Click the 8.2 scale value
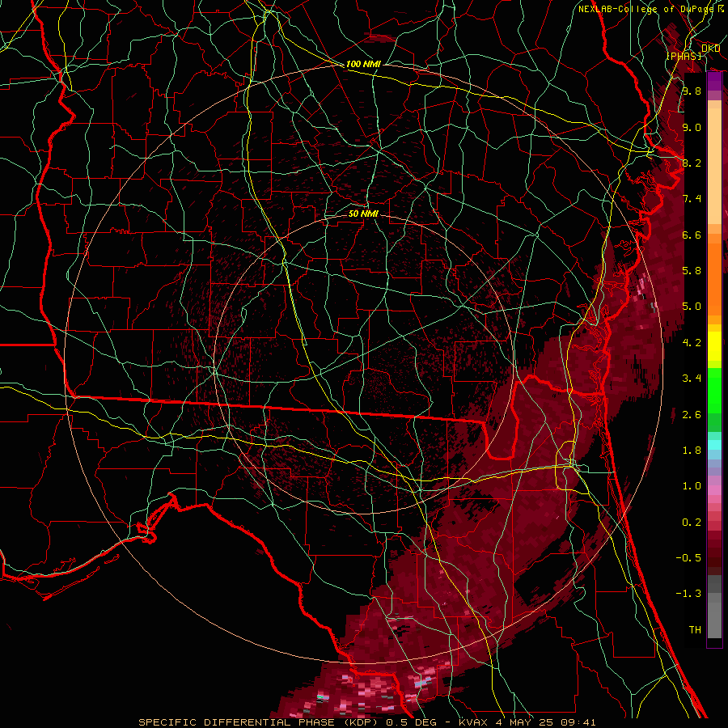Viewport: 728px width, 728px height. tap(692, 163)
